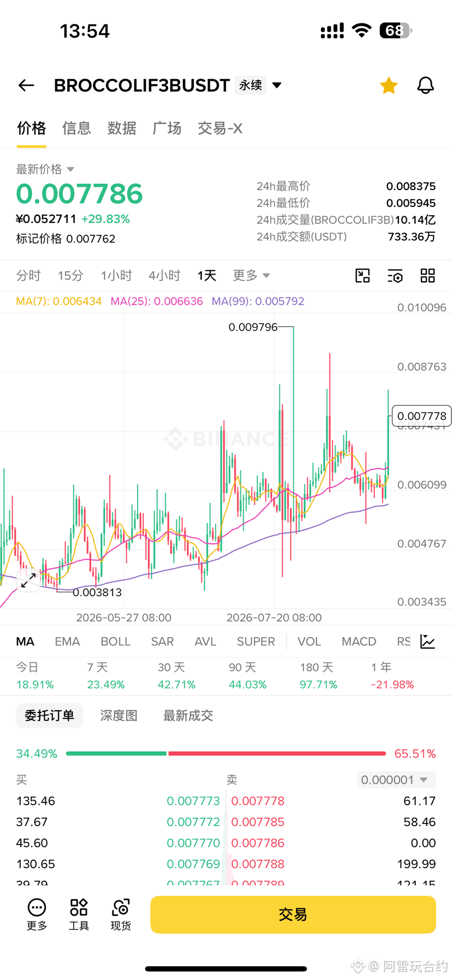The width and height of the screenshot is (452, 980).
Task: Toggle the MACD sub-indicator
Action: pyautogui.click(x=359, y=642)
